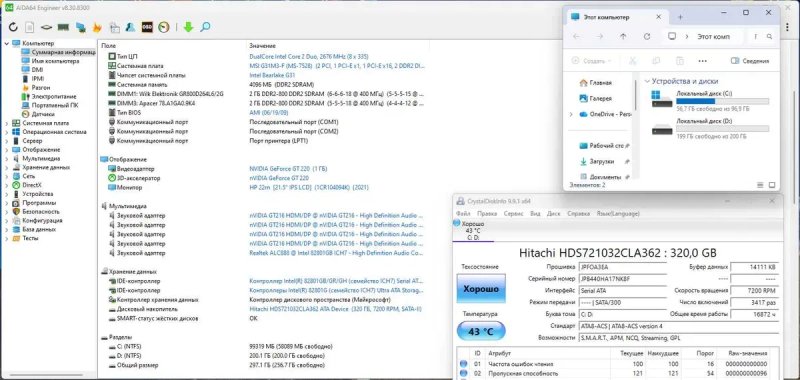
Task: Expand the Отображение tree node
Action: click(6, 149)
